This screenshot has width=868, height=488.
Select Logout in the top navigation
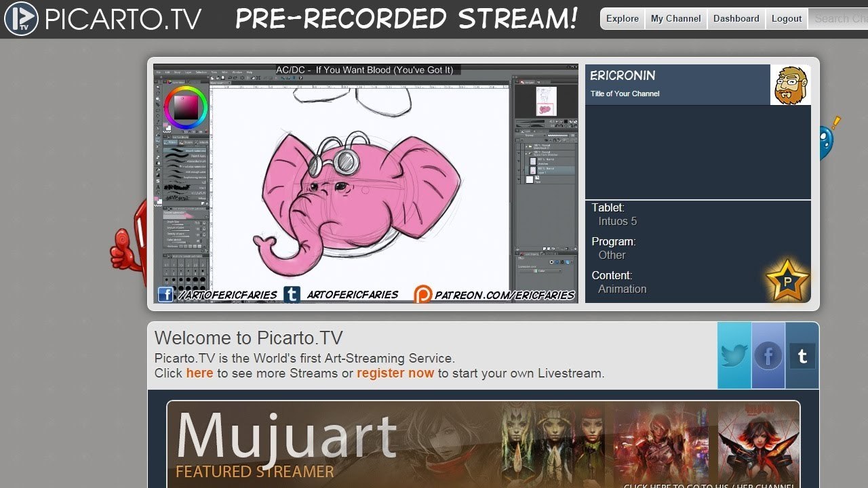click(x=787, y=19)
